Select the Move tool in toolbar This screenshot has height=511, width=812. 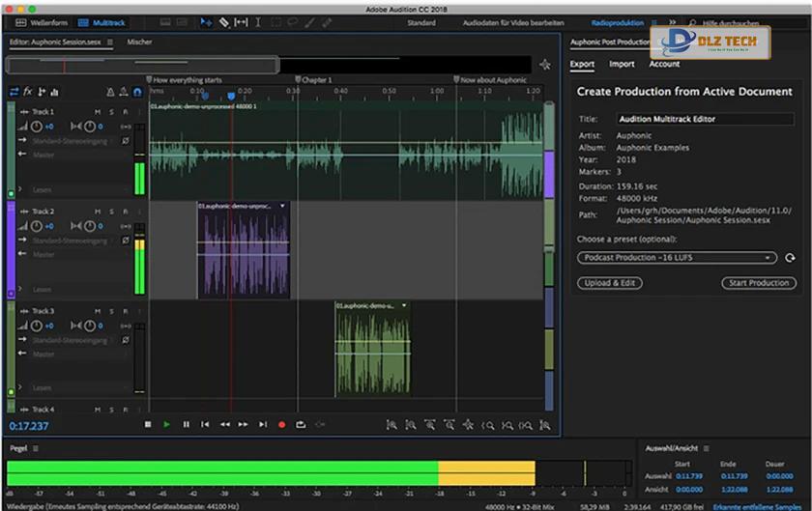click(x=206, y=22)
